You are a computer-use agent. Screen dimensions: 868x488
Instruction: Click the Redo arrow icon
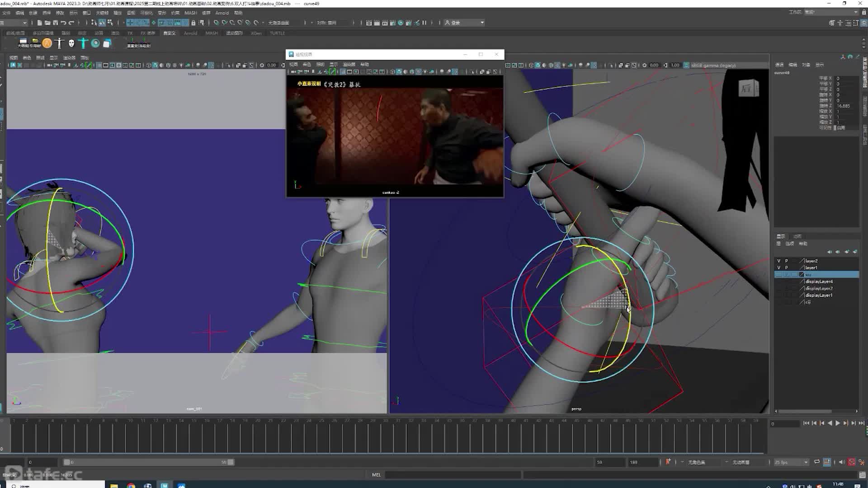71,23
